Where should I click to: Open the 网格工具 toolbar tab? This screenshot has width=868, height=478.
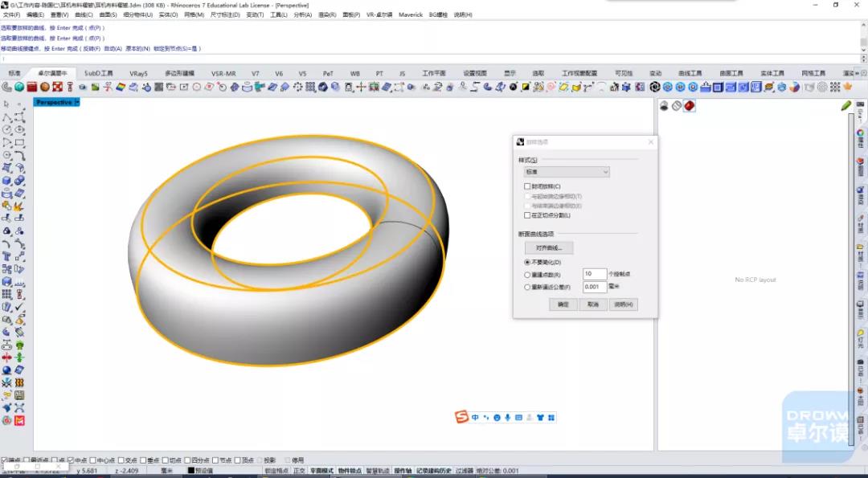813,73
